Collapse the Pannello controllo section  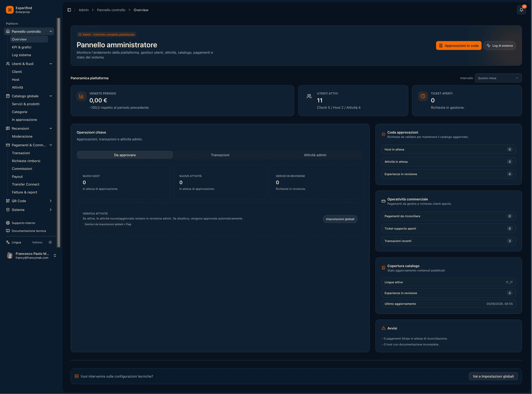click(x=51, y=31)
